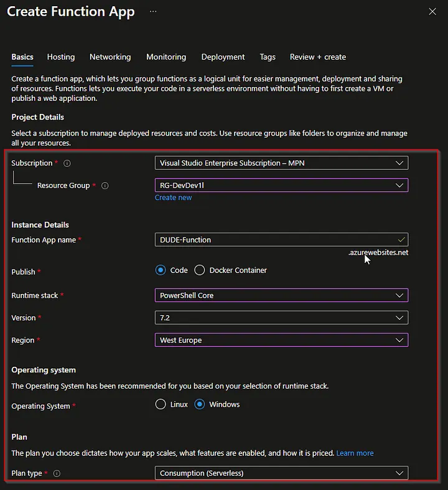Click the Function App name input field
This screenshot has height=490, width=448.
click(274, 240)
